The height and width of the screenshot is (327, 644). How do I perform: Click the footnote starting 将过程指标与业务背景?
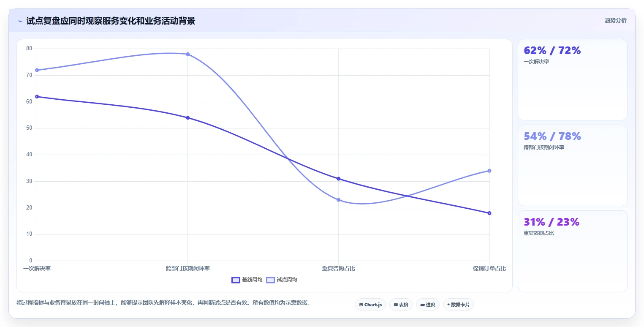[x=163, y=302]
